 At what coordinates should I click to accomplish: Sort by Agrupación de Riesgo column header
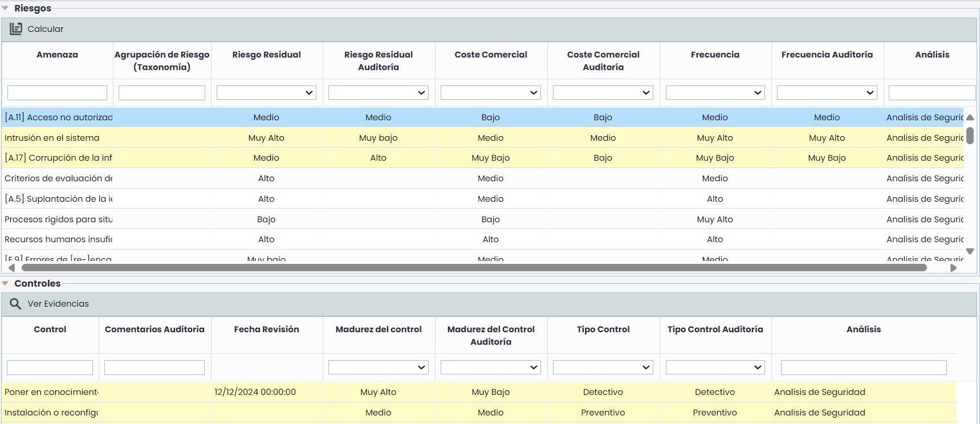pos(162,61)
